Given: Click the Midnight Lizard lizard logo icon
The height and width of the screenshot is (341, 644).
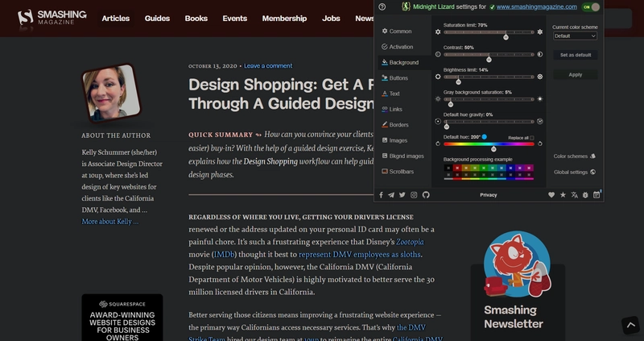Looking at the screenshot, I should [x=406, y=6].
